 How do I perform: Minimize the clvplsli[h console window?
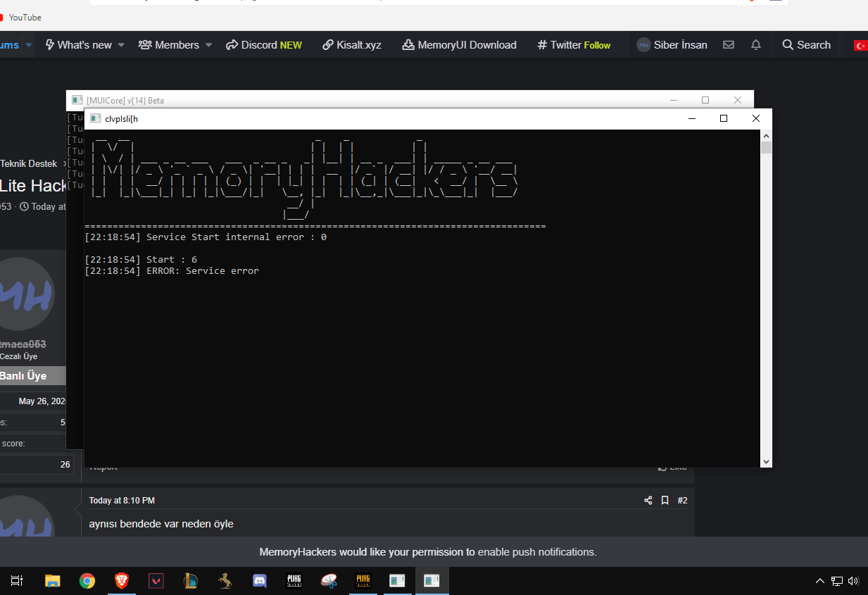691,118
